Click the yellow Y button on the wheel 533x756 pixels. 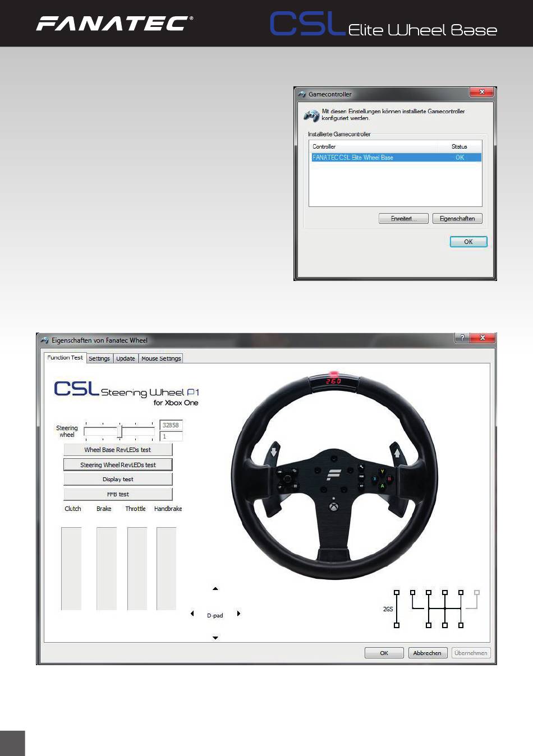[383, 472]
